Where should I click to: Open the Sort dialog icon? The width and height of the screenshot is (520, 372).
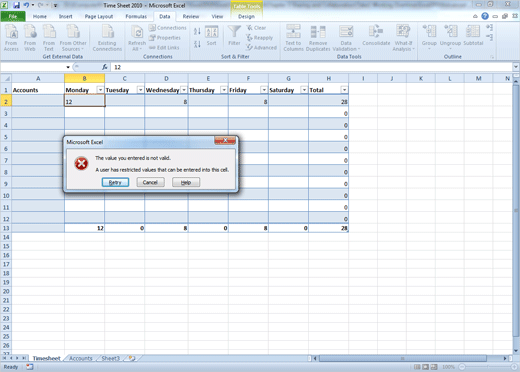211,36
